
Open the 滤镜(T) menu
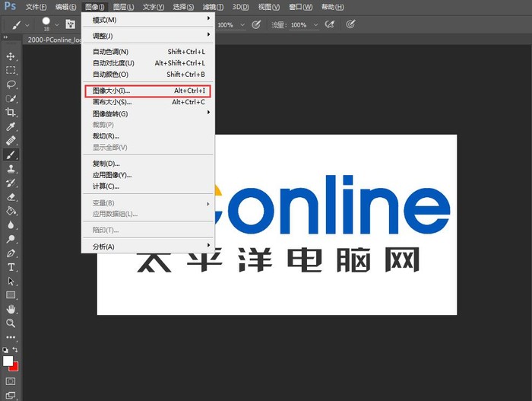click(x=213, y=7)
